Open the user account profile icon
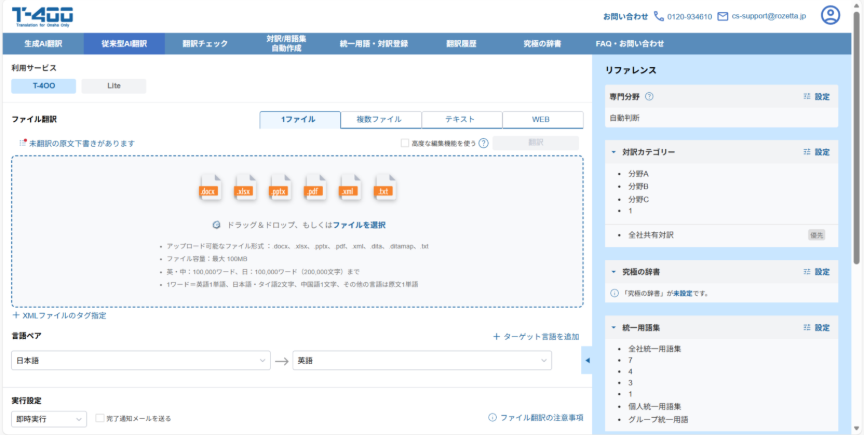864x435 pixels. tap(830, 15)
